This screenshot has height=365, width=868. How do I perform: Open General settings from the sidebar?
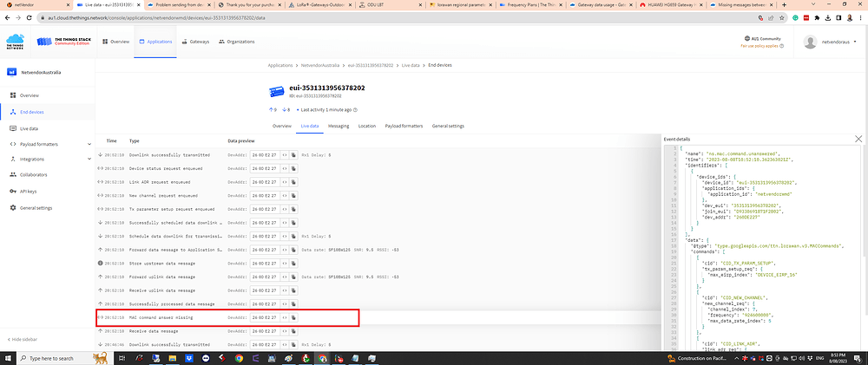coord(36,208)
